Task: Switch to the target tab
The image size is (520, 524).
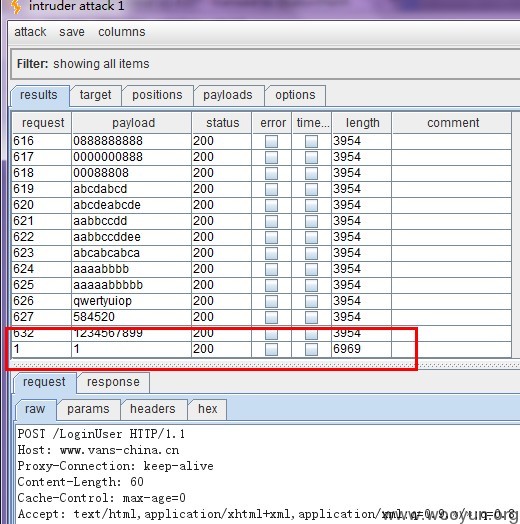Action: click(x=95, y=96)
